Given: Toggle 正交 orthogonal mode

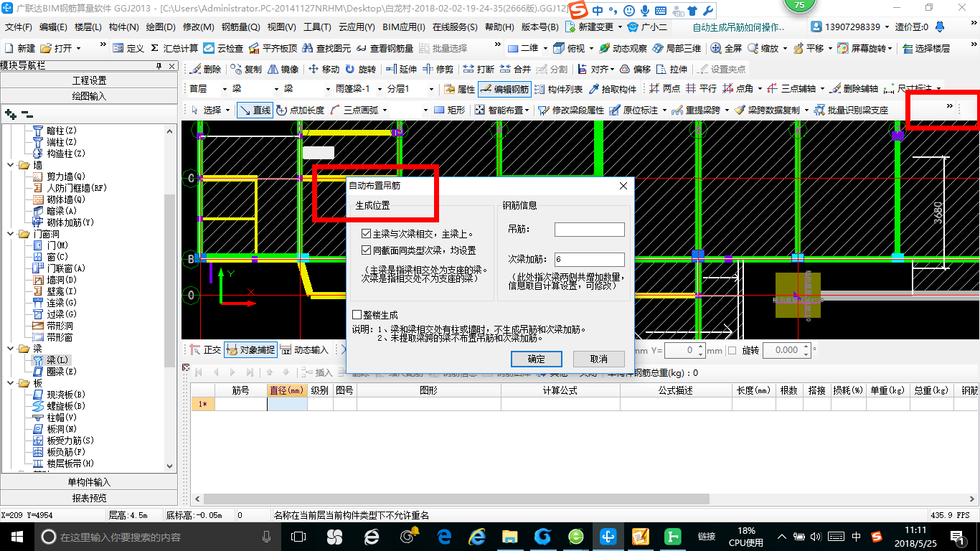Looking at the screenshot, I should pyautogui.click(x=205, y=350).
